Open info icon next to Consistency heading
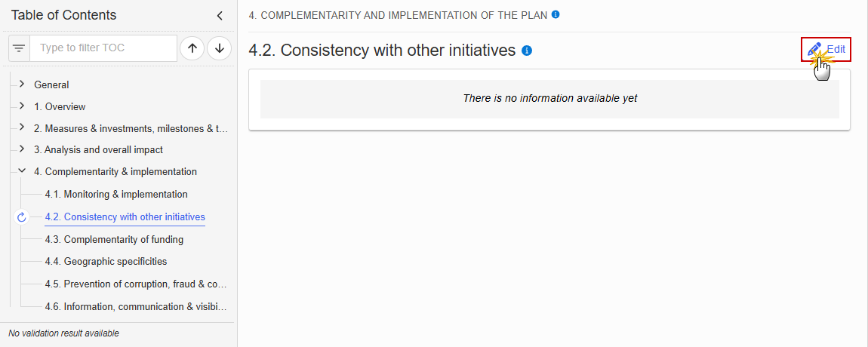868x347 pixels. [x=527, y=51]
